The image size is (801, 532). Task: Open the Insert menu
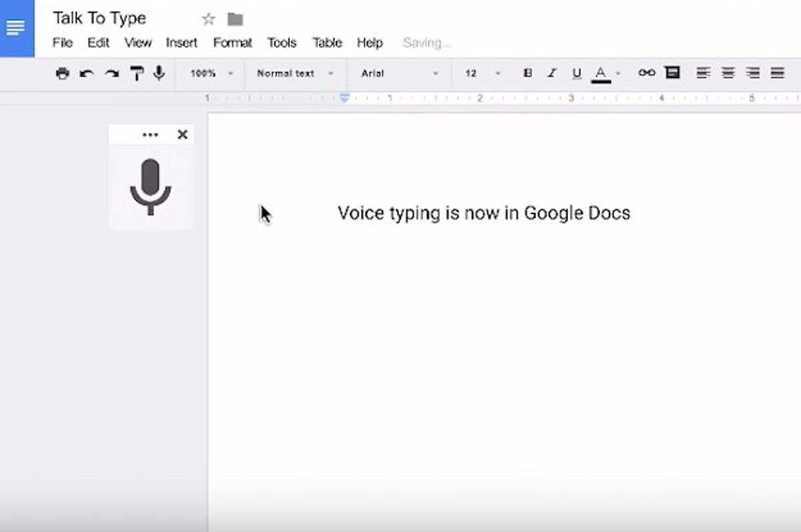pyautogui.click(x=182, y=43)
